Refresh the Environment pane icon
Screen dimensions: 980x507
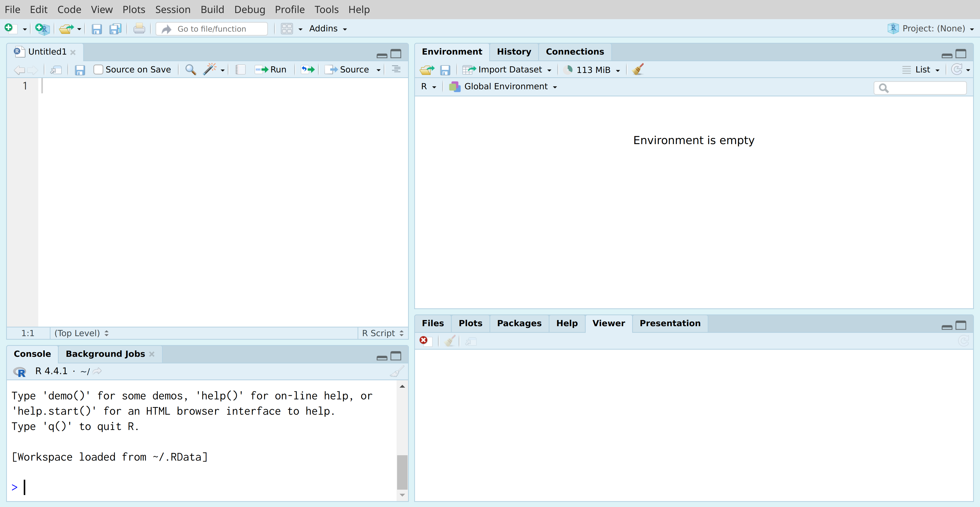tap(957, 70)
